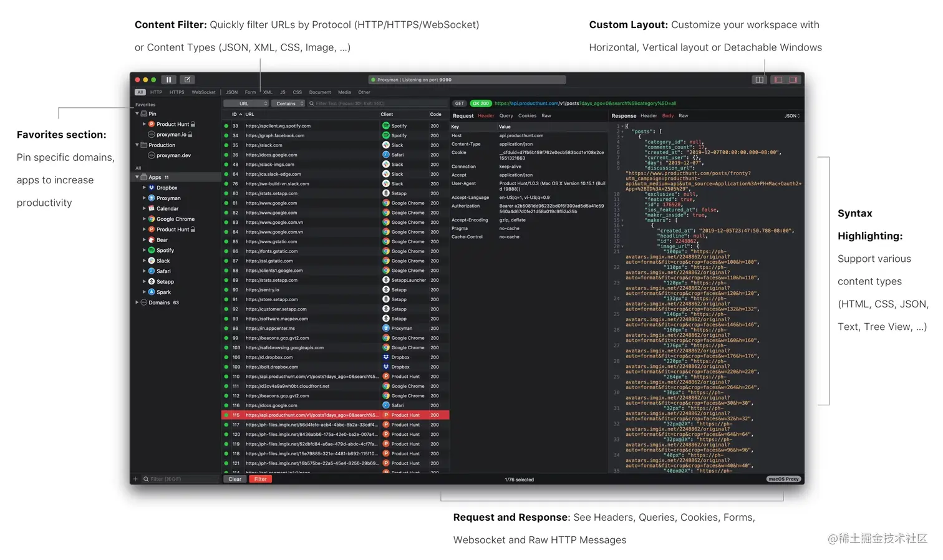Screen dimensions: 943x560
Task: Open the Request Query tab
Action: [x=506, y=116]
